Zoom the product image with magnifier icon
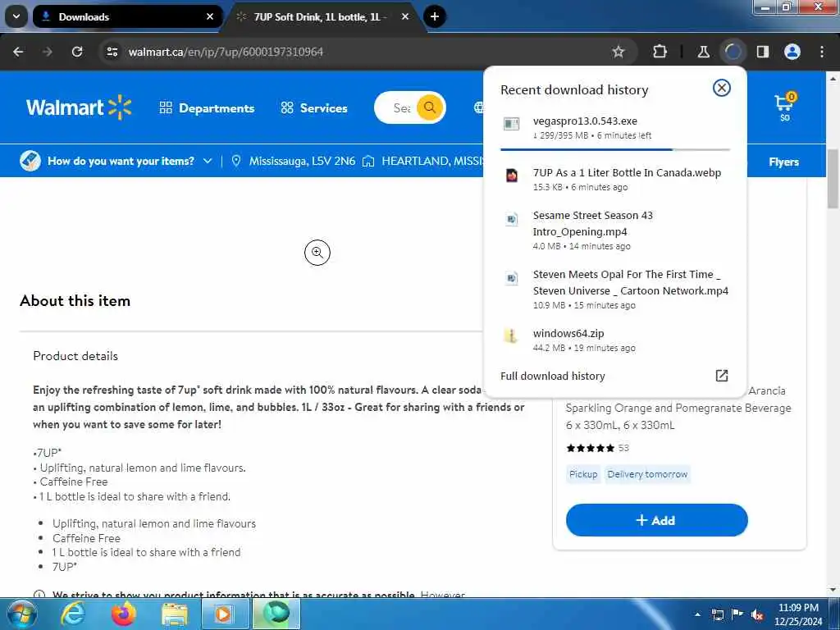Viewport: 840px width, 630px height. pos(317,253)
